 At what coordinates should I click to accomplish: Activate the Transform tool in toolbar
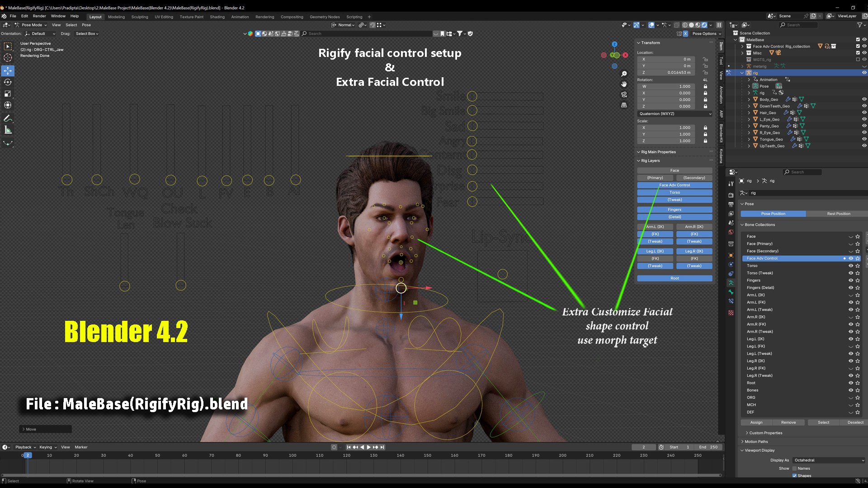(x=8, y=105)
